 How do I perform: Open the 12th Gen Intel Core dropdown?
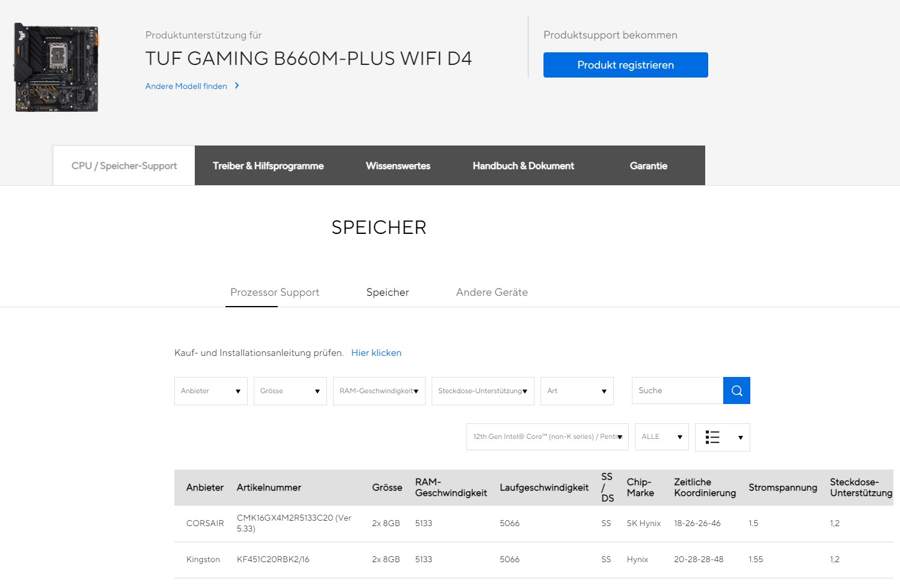coord(548,437)
